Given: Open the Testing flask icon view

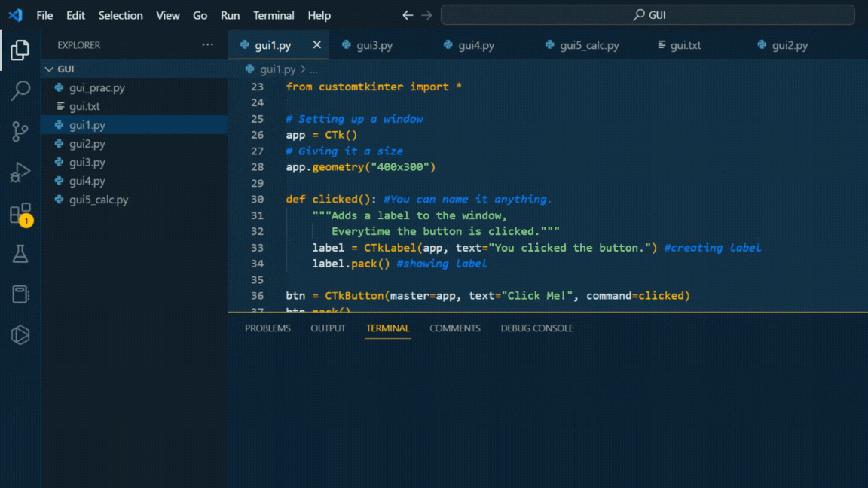Looking at the screenshot, I should tap(20, 253).
